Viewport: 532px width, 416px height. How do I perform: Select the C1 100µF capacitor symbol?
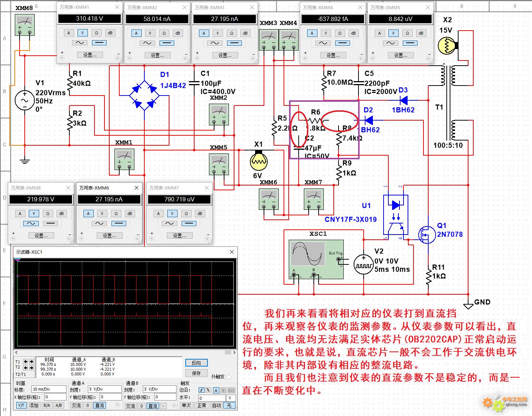[195, 83]
